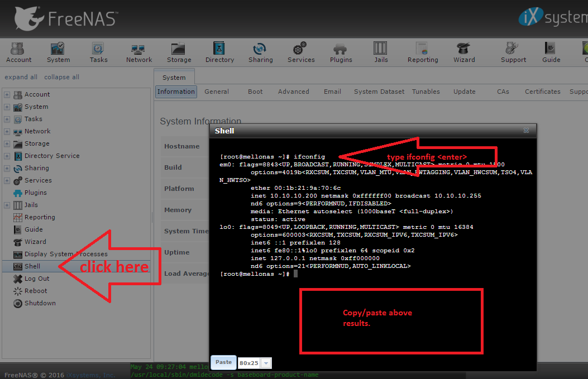588x379 pixels.
Task: Select Shutdown in the sidebar
Action: coord(40,303)
